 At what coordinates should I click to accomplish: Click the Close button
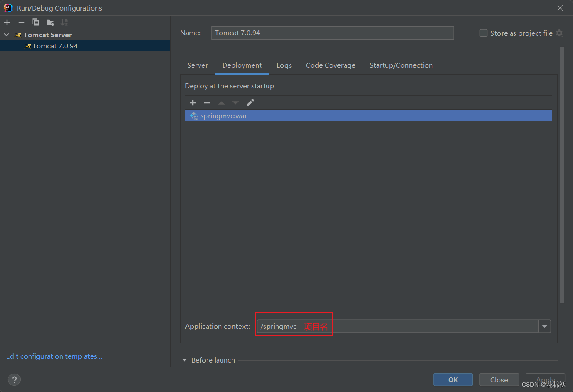[x=499, y=380]
